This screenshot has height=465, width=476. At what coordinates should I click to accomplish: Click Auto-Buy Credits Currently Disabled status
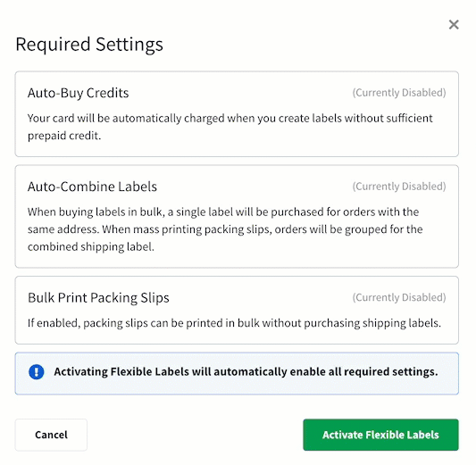tap(399, 93)
